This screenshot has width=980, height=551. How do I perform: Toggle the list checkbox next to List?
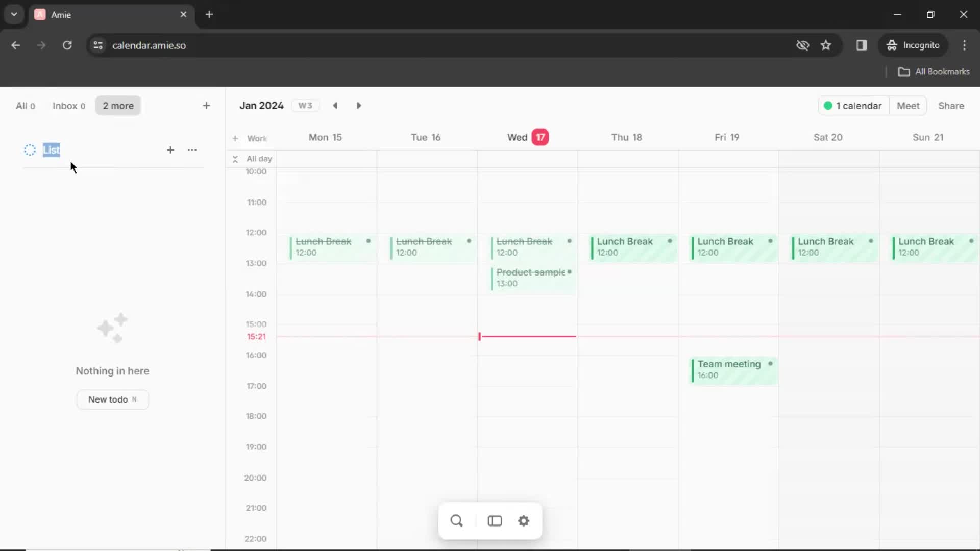[30, 149]
